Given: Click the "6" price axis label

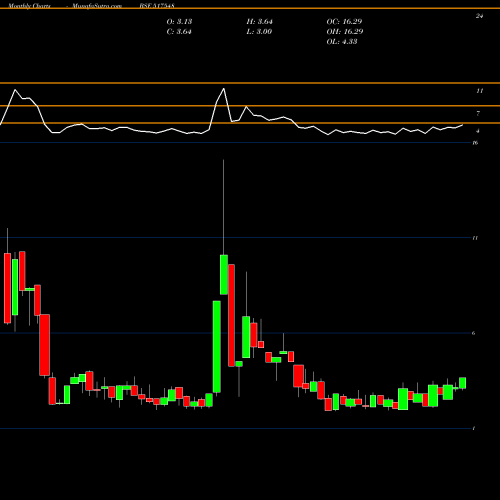Looking at the screenshot, I should pyautogui.click(x=473, y=333).
